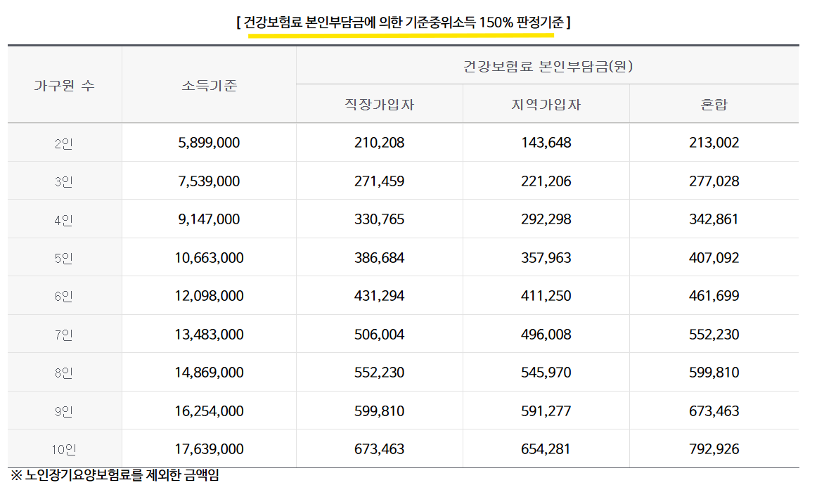Click the 혼합 amount 461,699
The height and width of the screenshot is (504, 824).
coord(715,295)
